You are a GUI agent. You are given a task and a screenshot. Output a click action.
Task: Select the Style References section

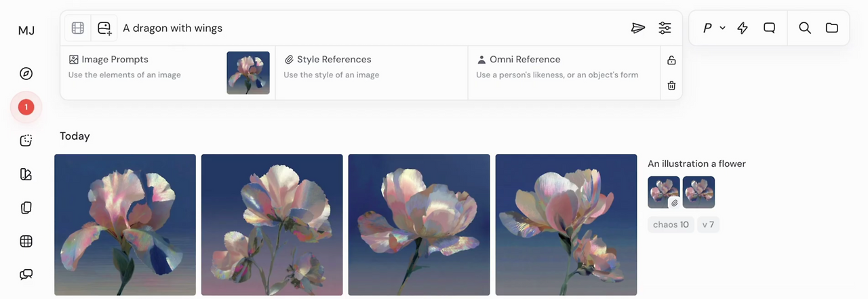372,73
